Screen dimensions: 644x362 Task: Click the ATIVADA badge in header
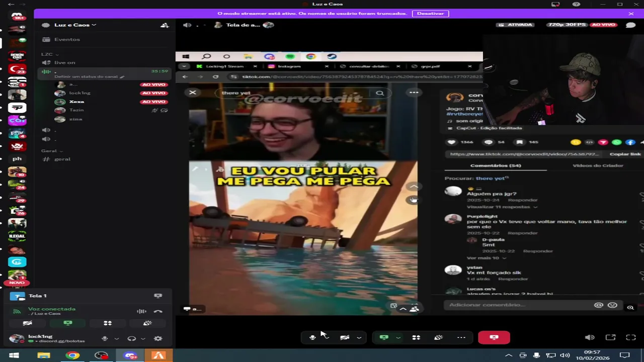[515, 25]
